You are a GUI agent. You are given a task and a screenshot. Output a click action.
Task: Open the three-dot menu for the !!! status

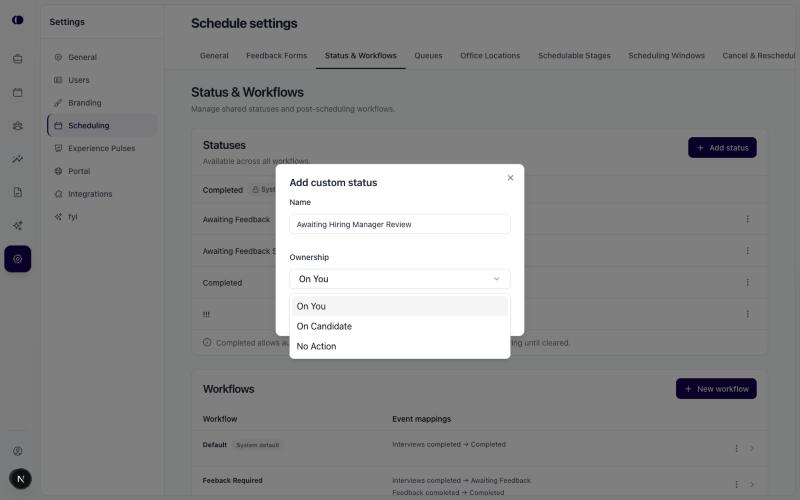point(747,314)
